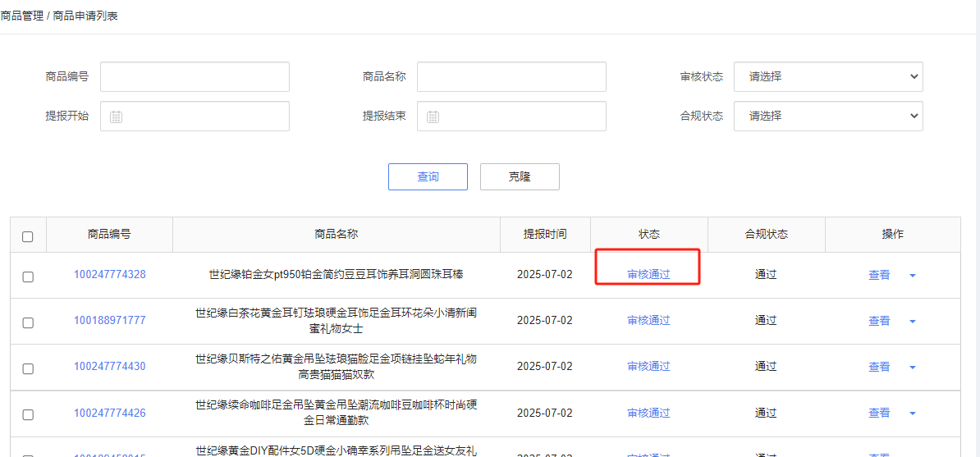Click the 克隆 button

[x=520, y=176]
